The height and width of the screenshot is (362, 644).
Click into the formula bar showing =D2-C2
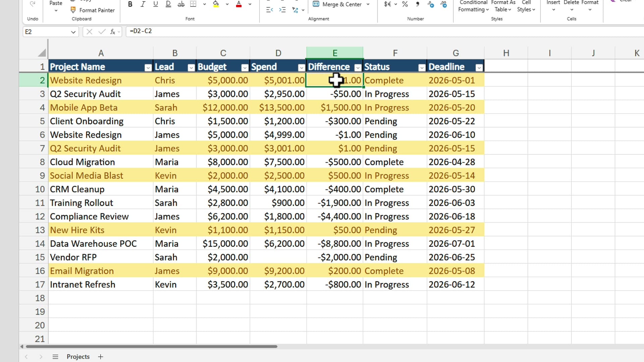385,31
